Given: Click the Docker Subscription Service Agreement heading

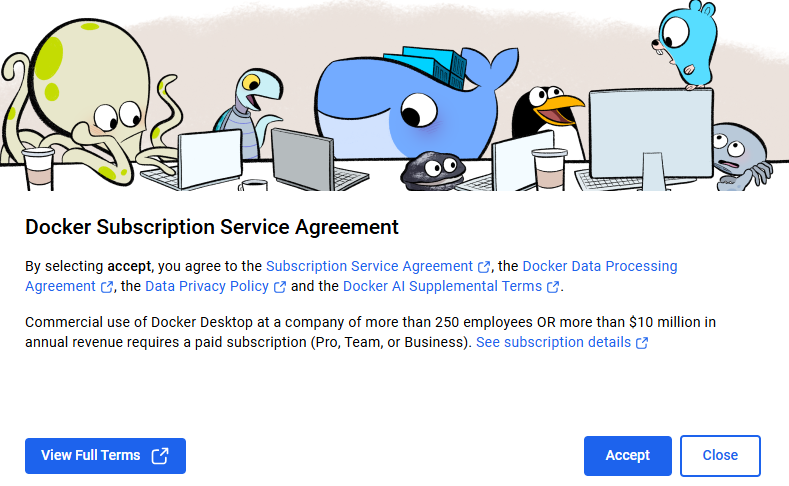Looking at the screenshot, I should click(212, 227).
